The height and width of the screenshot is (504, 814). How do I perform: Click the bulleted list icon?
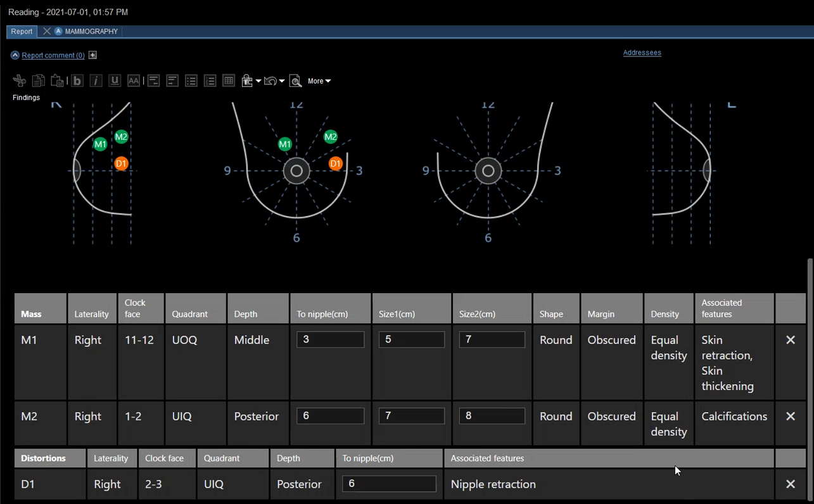[191, 81]
